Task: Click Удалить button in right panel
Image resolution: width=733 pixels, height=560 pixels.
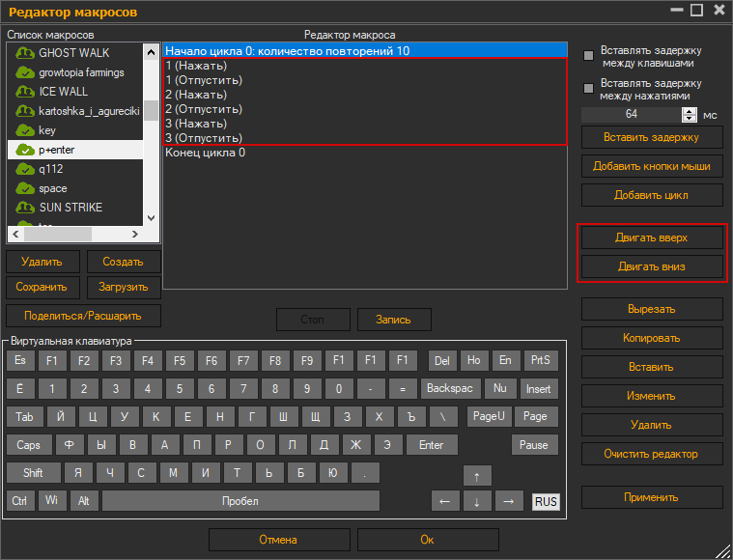Action: [x=652, y=426]
